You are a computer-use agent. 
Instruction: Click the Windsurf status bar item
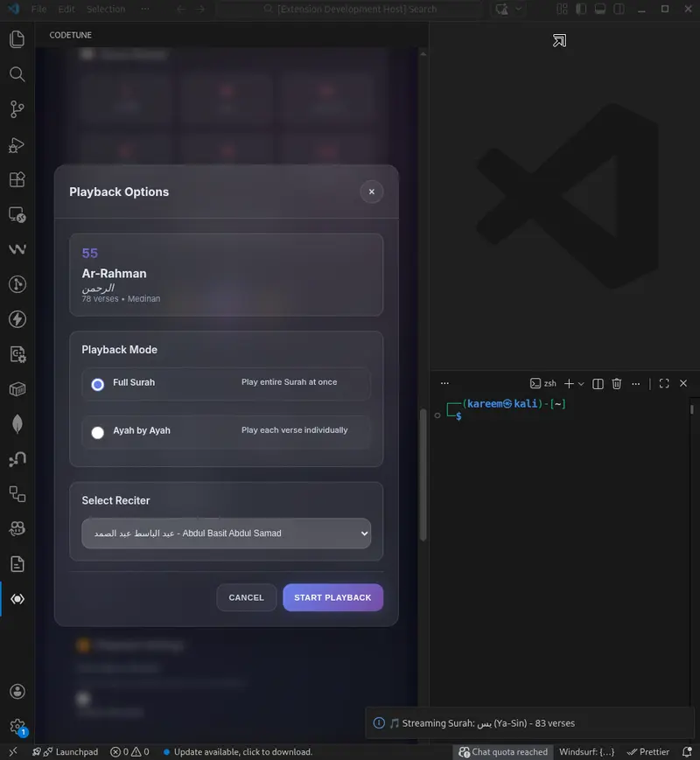tap(586, 752)
